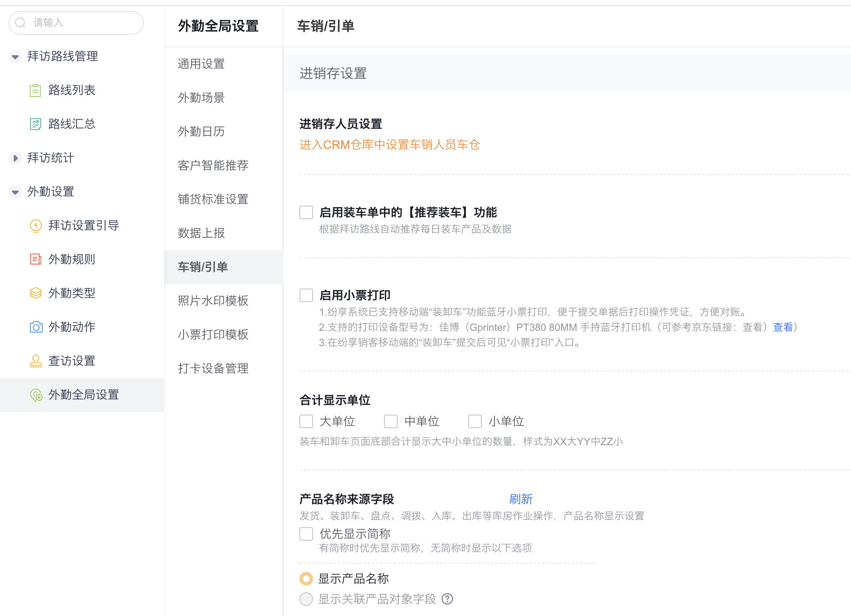Screen dimensions: 851x616
Task: Collapse the 拜访路线管理 section
Action: pyautogui.click(x=15, y=56)
